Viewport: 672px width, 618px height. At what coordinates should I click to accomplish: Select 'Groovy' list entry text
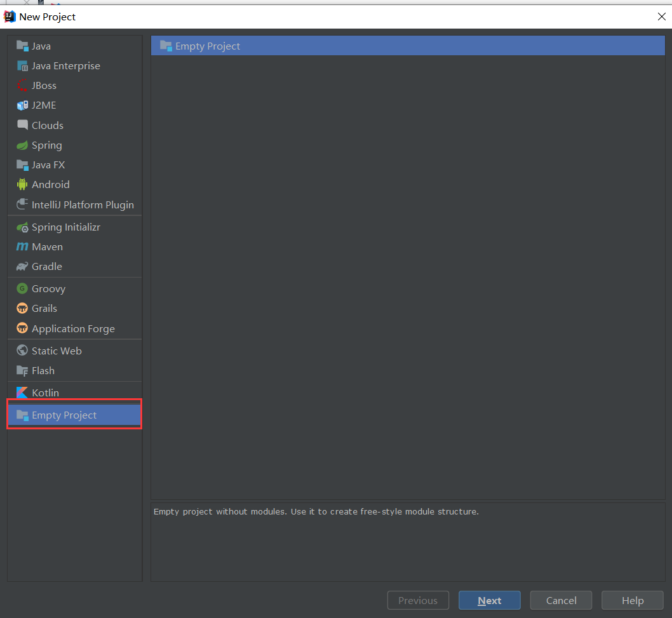tap(48, 289)
